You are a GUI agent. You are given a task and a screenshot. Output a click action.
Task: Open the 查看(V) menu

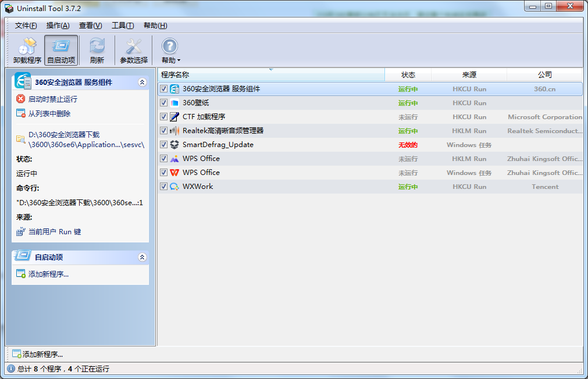coord(90,26)
